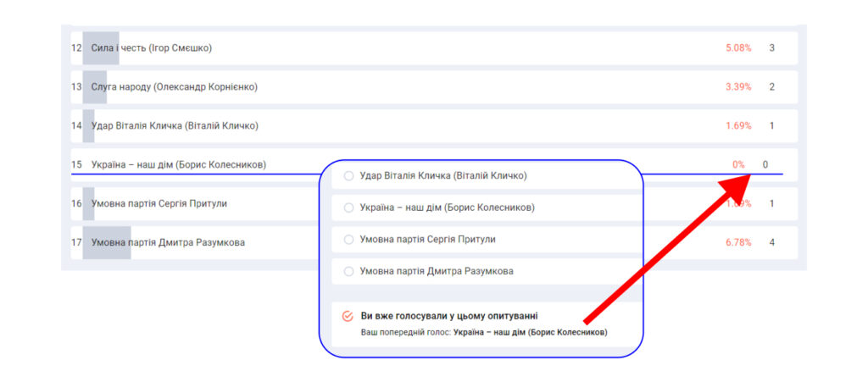Click the notice Ви вже голосували у цьому опитуванні
The width and height of the screenshot is (868, 382).
pyautogui.click(x=449, y=316)
